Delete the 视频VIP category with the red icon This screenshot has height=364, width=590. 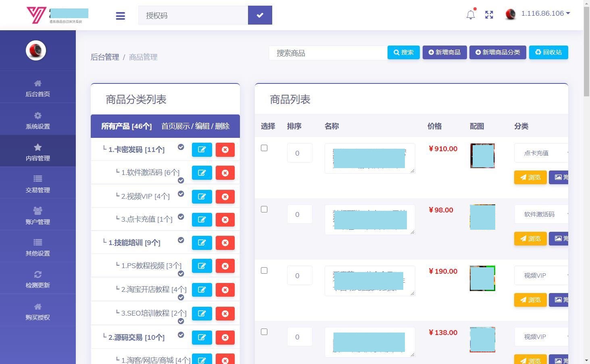pos(225,197)
